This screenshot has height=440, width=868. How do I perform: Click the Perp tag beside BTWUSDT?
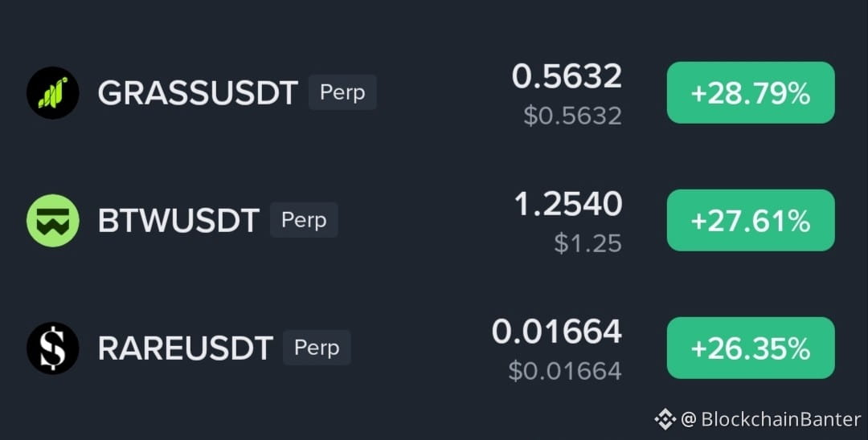(x=304, y=220)
